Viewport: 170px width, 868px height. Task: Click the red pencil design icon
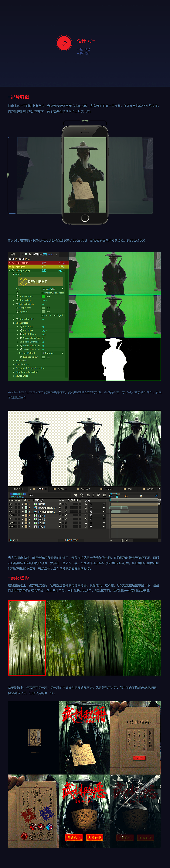pyautogui.click(x=64, y=43)
